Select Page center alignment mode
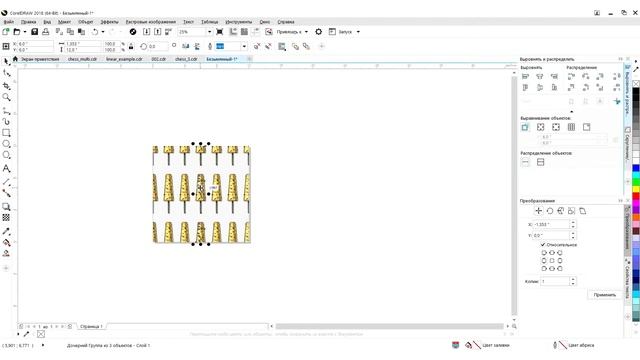The width and height of the screenshot is (640, 360). pos(556,127)
